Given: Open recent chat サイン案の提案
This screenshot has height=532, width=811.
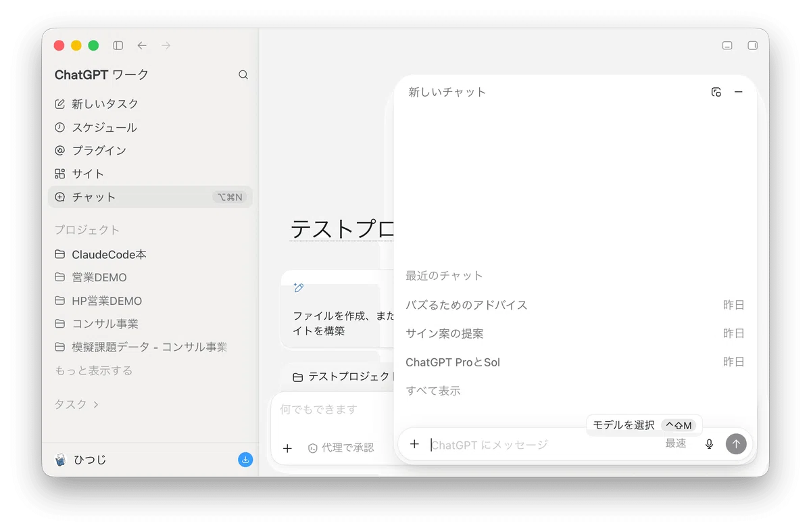Looking at the screenshot, I should [574, 333].
